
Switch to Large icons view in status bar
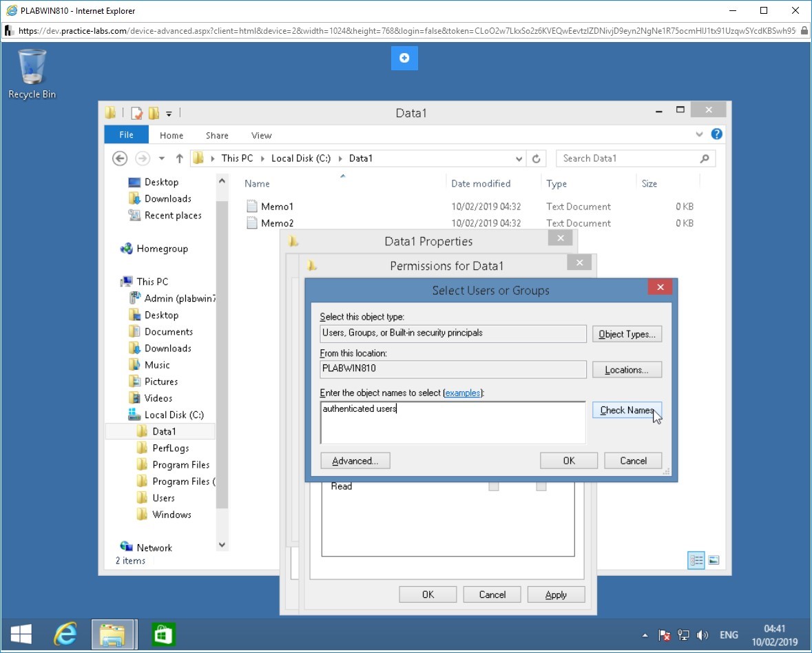point(714,560)
